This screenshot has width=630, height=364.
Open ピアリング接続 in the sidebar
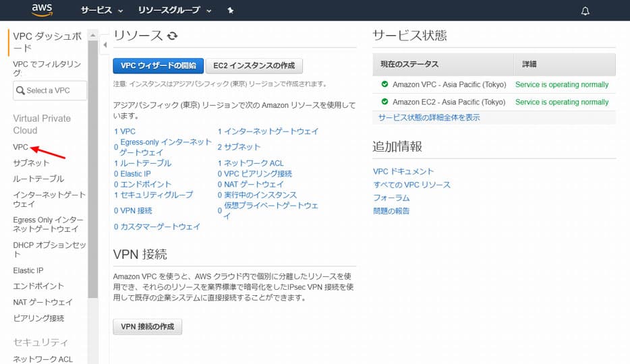[x=38, y=318]
